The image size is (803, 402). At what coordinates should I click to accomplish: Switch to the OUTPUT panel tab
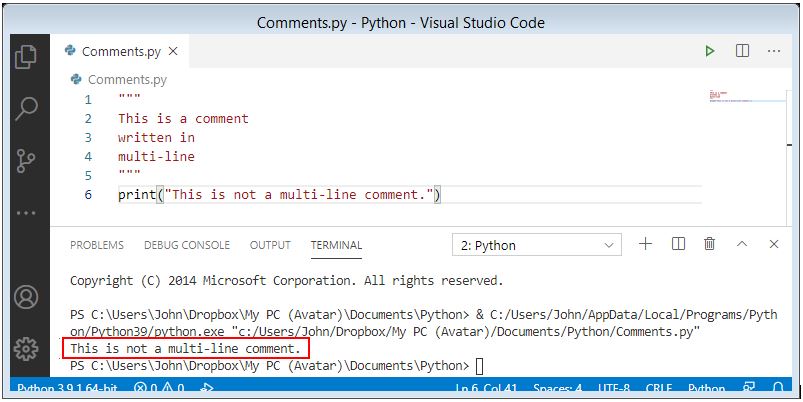coord(270,245)
